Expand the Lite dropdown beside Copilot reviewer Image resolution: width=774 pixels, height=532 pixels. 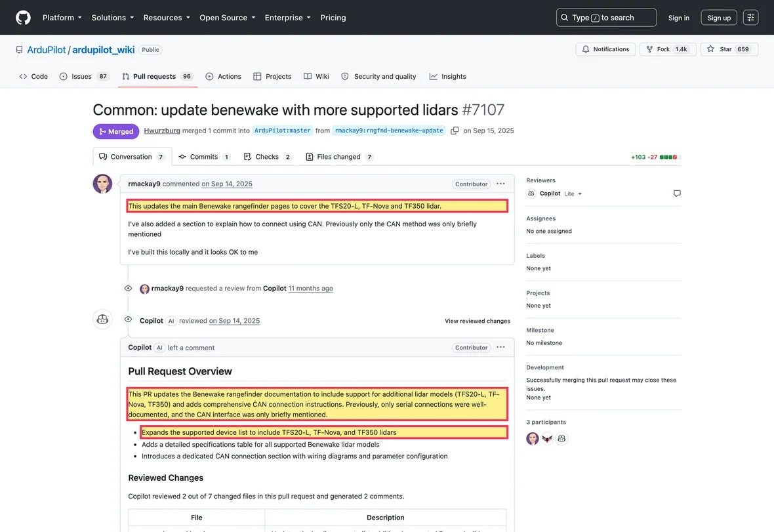(x=573, y=194)
